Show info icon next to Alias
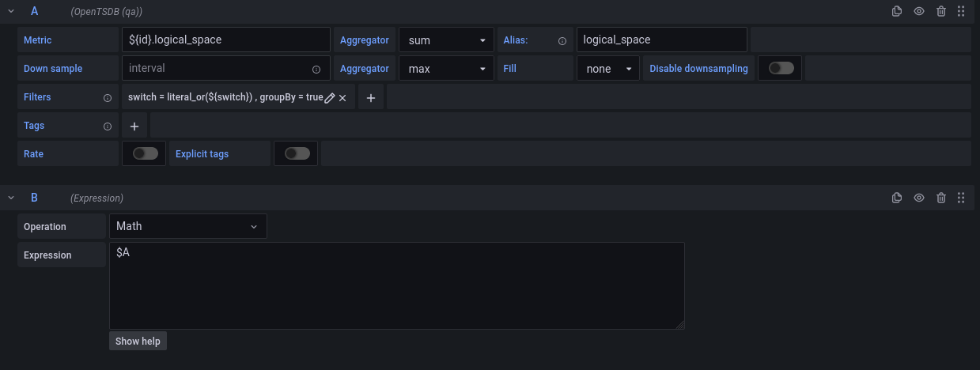Image resolution: width=980 pixels, height=370 pixels. tap(562, 40)
